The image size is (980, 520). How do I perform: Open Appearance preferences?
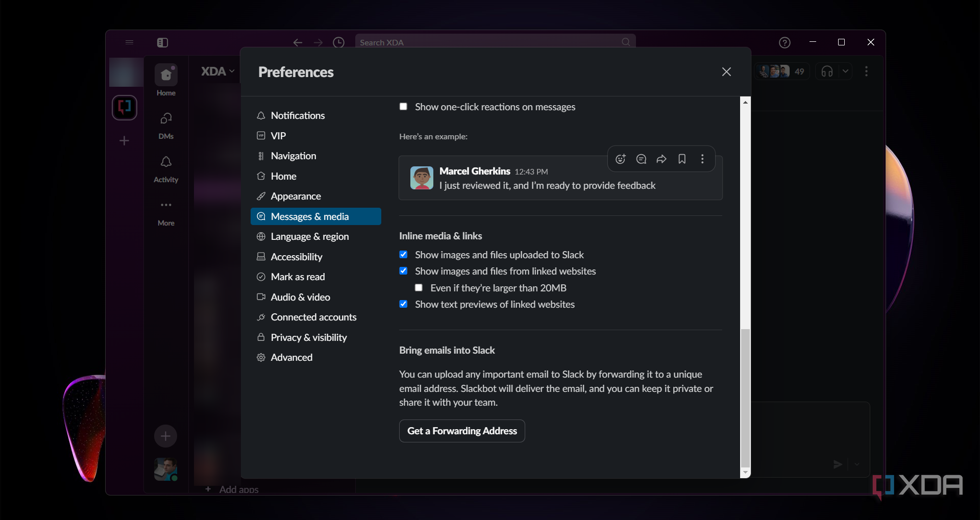coord(316,196)
